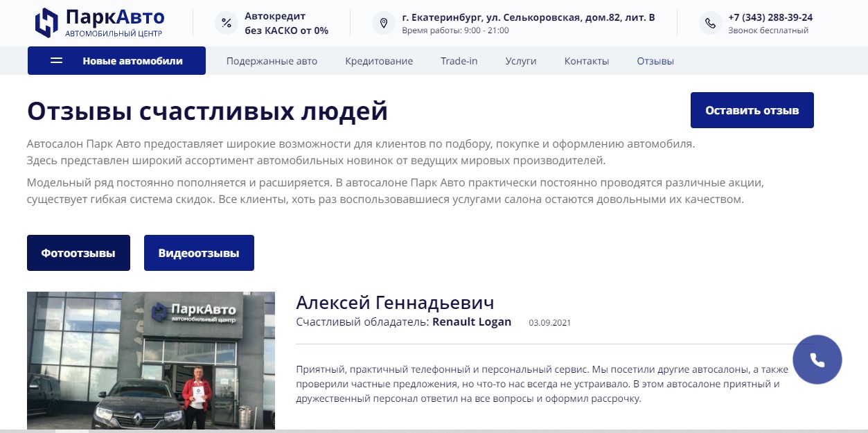Click the photo of Алексей Геннадьевич
The image size is (868, 433).
tap(151, 360)
